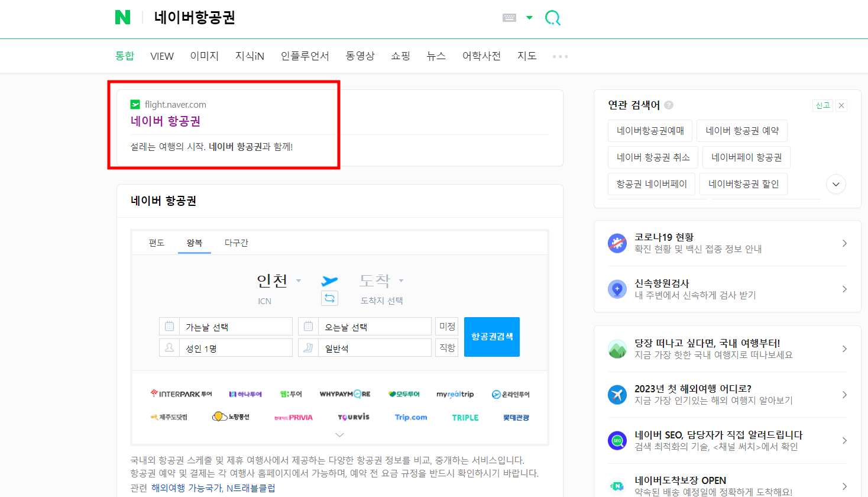
Task: Click the 네이버 SEO blue search icon
Action: 617,441
